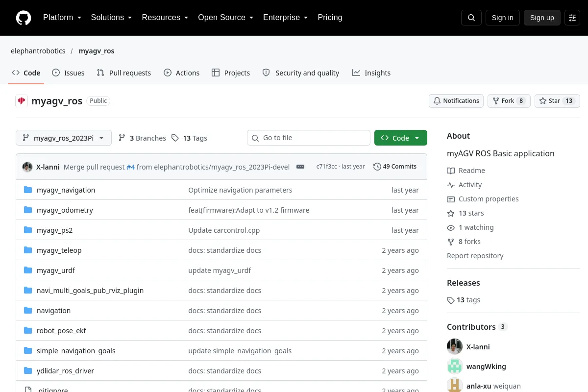The width and height of the screenshot is (588, 392).
Task: Click the stars icon in About
Action: point(451,213)
